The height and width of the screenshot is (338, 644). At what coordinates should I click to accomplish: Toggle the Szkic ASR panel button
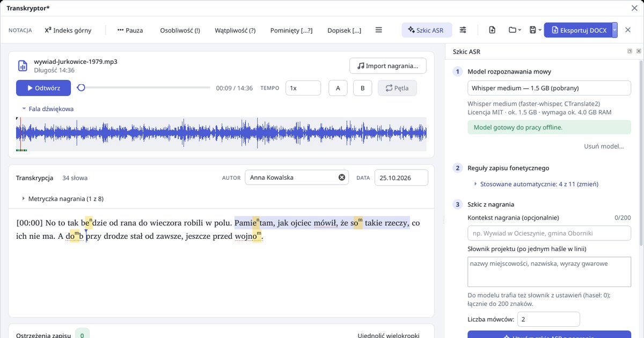427,30
